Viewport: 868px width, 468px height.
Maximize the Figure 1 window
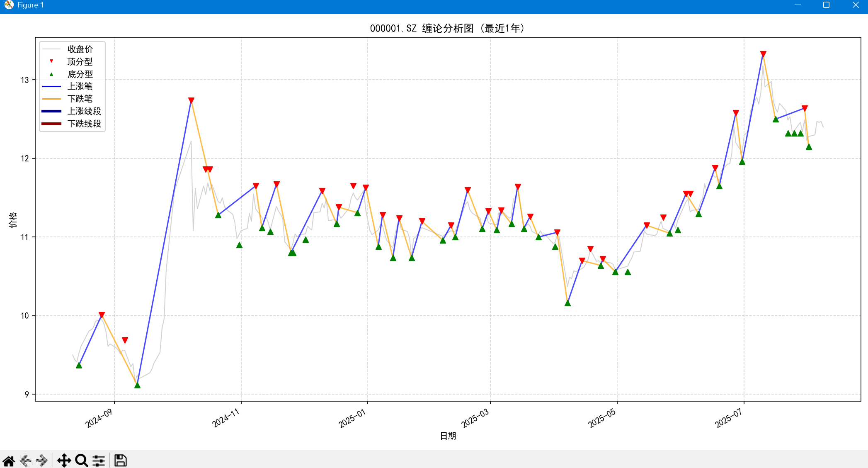(826, 5)
